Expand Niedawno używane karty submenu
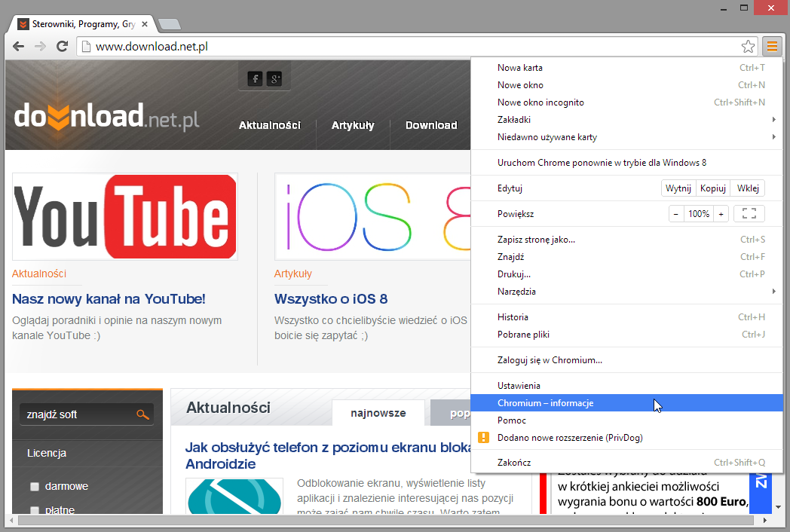790x532 pixels. (x=626, y=137)
